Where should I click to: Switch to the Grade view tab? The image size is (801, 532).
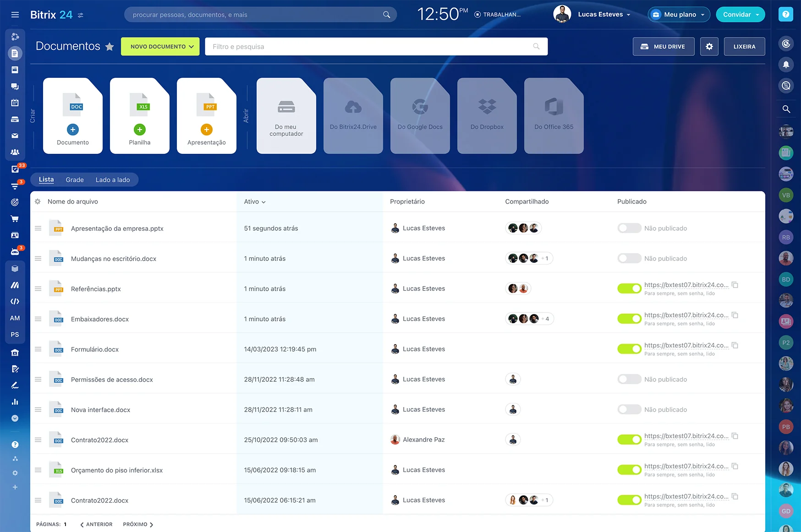pos(74,179)
